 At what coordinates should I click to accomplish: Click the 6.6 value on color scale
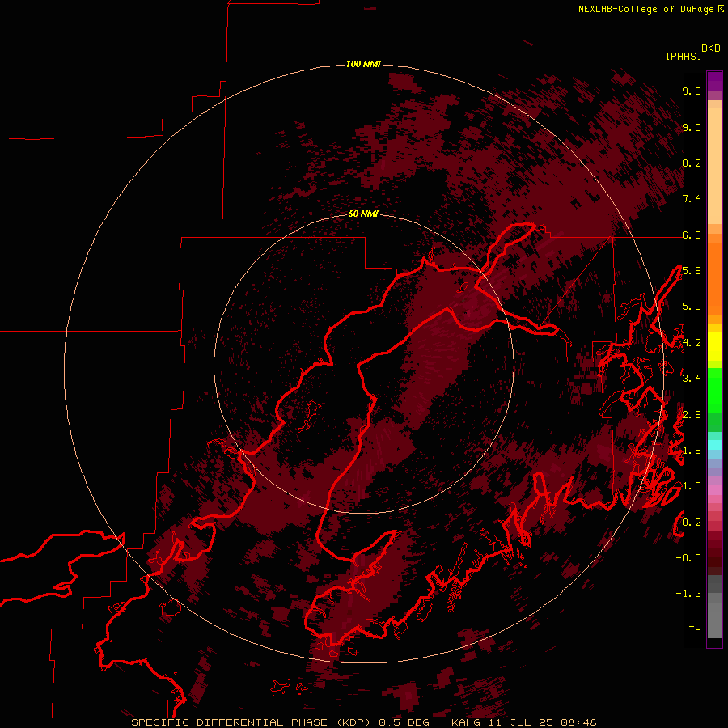[x=692, y=235]
